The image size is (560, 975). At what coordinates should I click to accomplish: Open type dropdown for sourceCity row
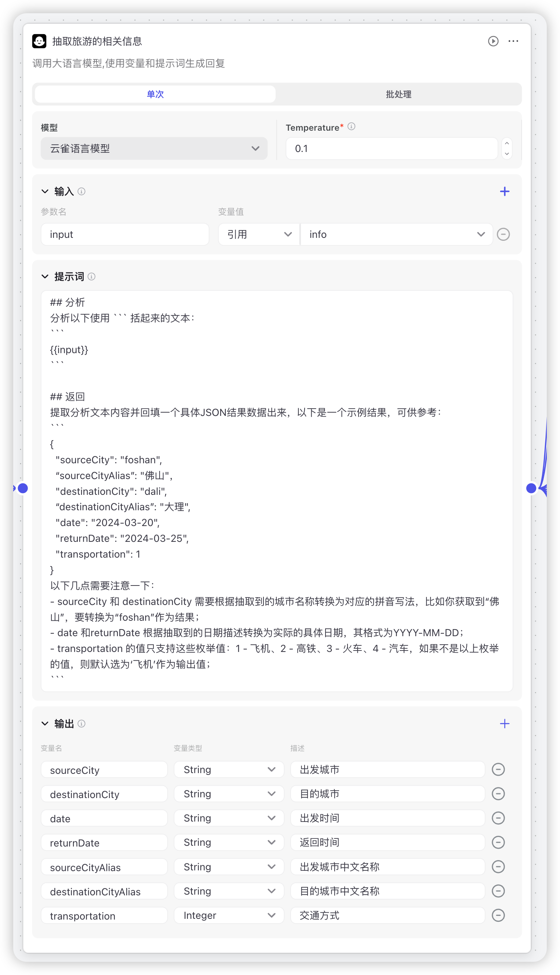point(229,770)
